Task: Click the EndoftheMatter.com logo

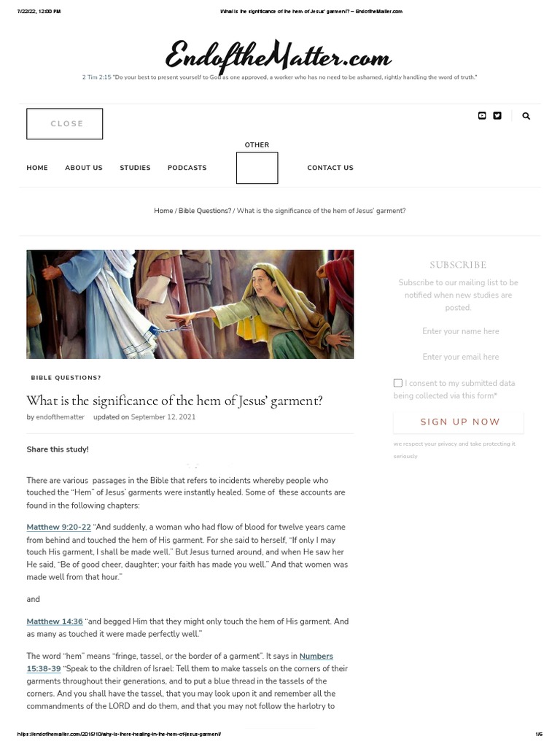Action: point(279,57)
